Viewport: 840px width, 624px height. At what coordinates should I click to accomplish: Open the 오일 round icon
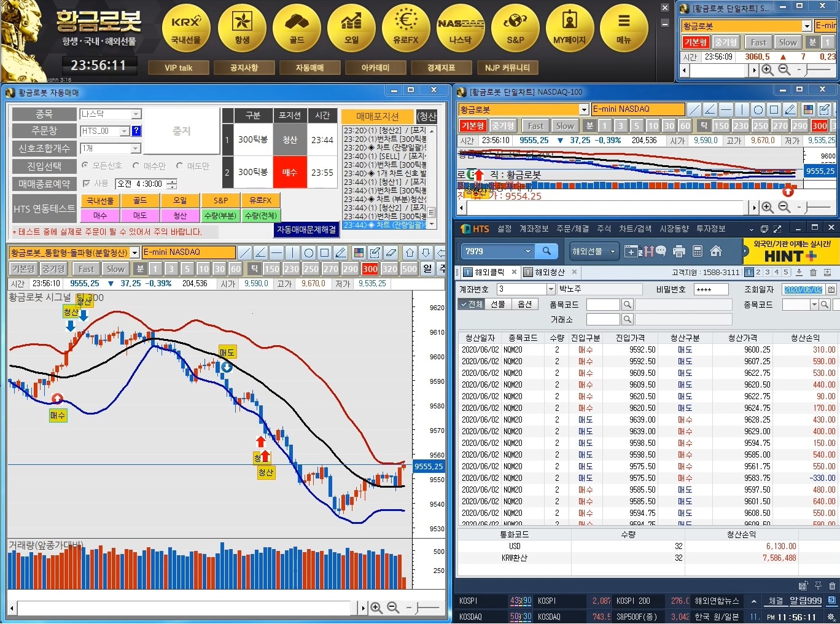pyautogui.click(x=351, y=28)
